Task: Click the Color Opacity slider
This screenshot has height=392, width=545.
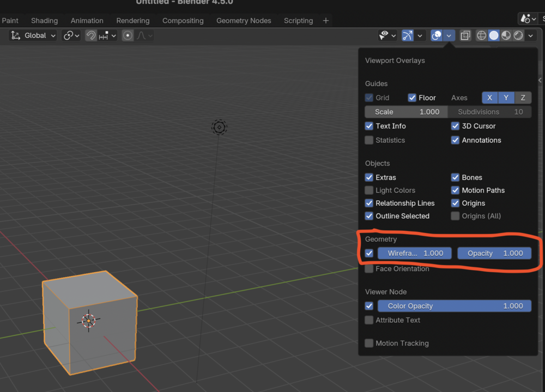Action: click(x=455, y=306)
